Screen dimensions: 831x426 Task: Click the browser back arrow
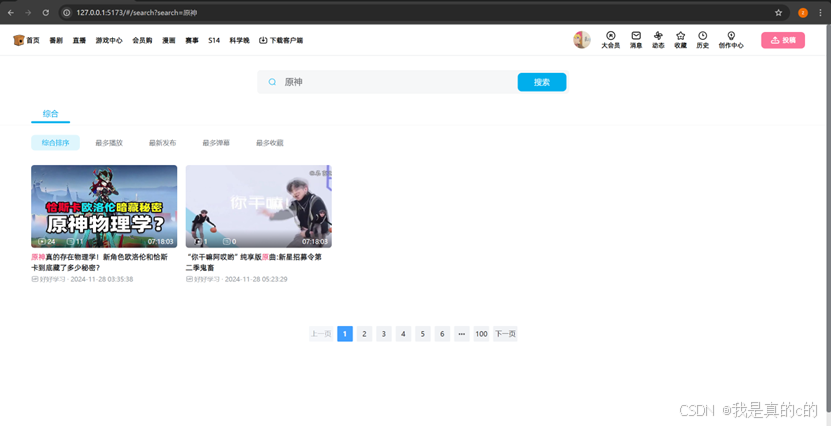click(11, 12)
